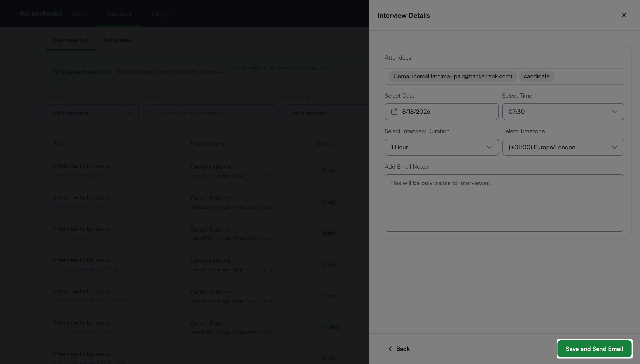Click the Interviewers column header
Screen dimensions: 640x364
click(207, 144)
